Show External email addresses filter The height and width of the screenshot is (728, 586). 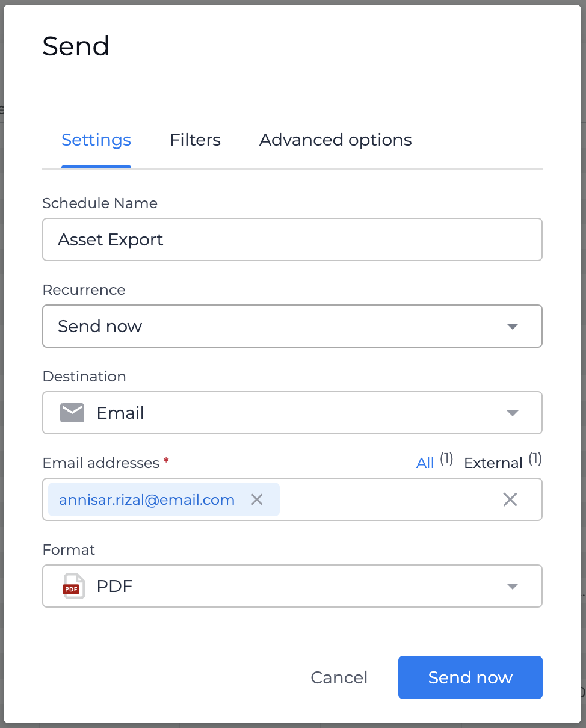[493, 463]
